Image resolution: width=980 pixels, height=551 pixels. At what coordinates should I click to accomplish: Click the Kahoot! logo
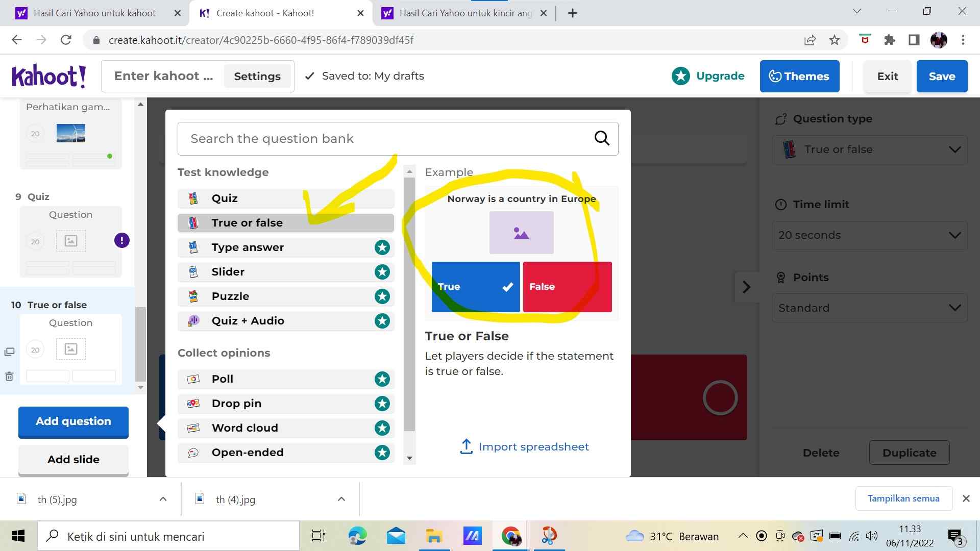coord(49,77)
